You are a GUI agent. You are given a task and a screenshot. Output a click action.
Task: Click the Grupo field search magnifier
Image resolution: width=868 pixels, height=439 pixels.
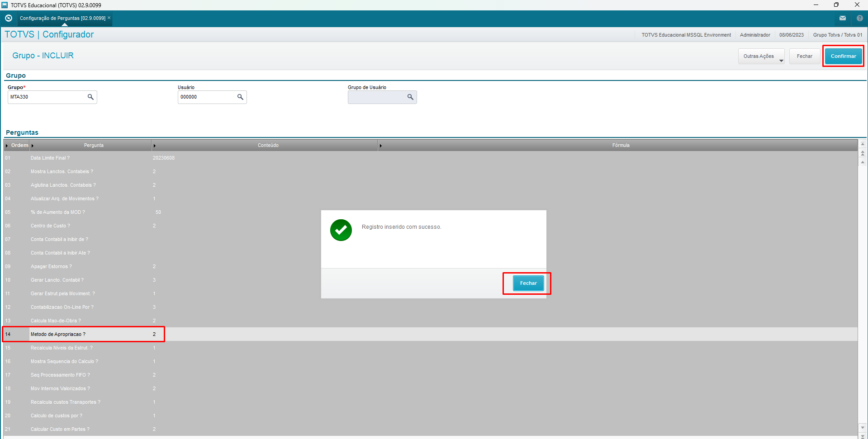(x=90, y=97)
